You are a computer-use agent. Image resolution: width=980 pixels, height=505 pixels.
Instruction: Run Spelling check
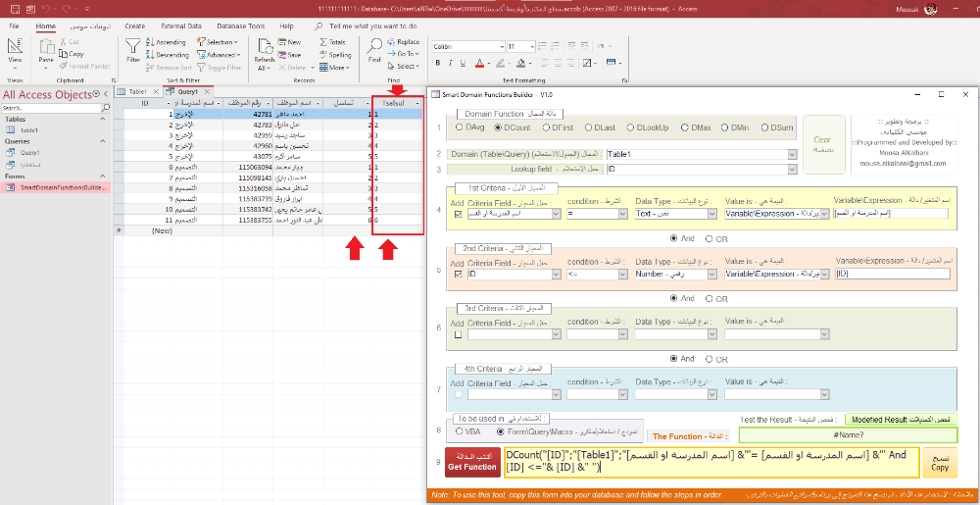click(335, 54)
